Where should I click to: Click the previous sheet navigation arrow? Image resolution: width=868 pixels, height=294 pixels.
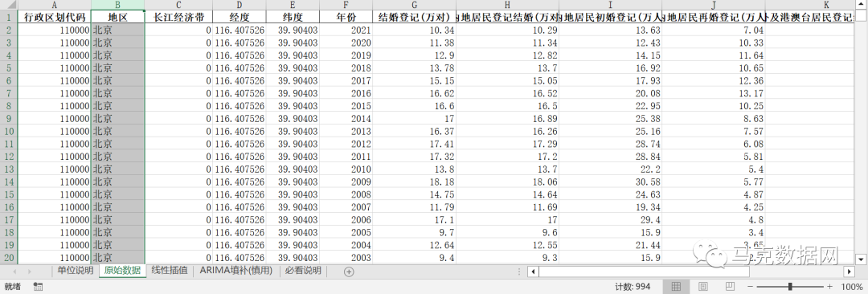[14, 272]
